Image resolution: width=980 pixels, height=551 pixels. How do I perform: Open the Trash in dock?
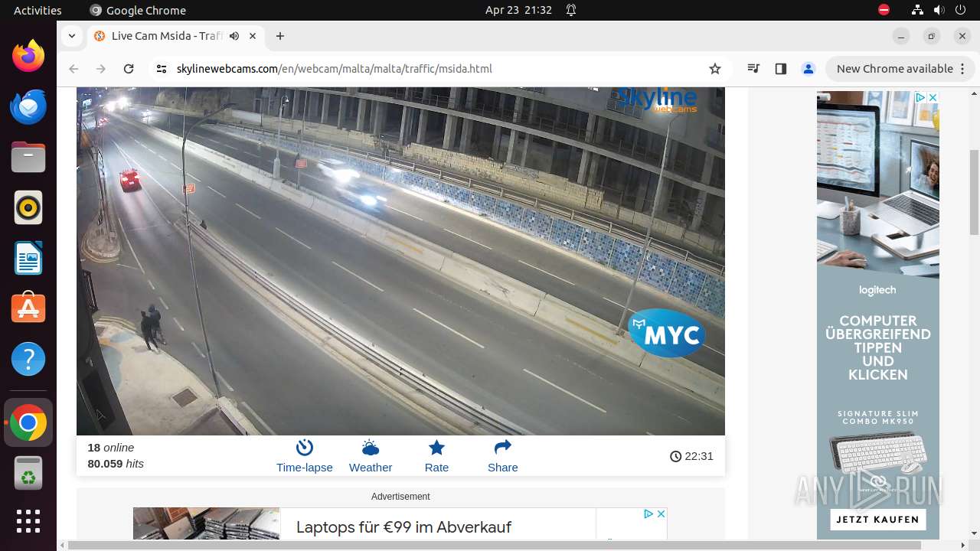coord(28,473)
